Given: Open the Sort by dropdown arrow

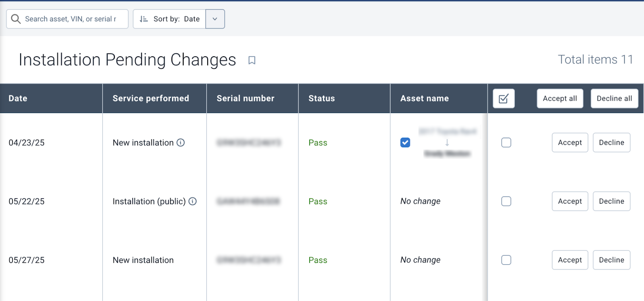Looking at the screenshot, I should [215, 19].
